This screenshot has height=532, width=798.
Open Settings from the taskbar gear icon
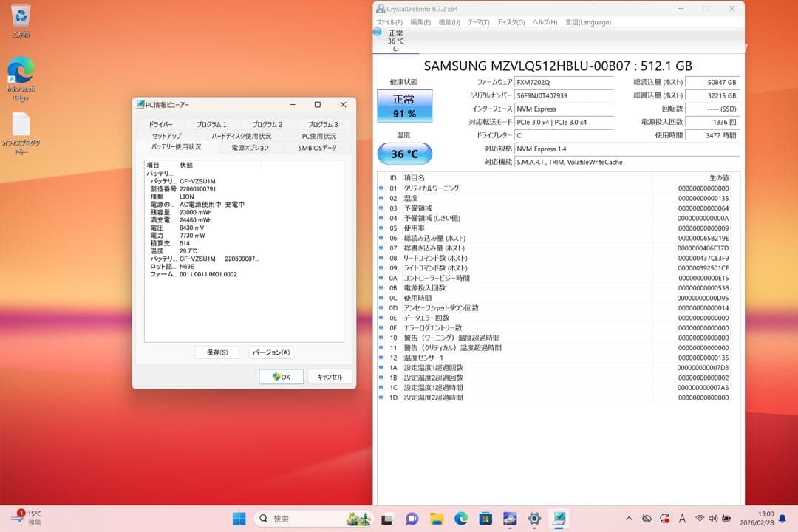pos(533,518)
